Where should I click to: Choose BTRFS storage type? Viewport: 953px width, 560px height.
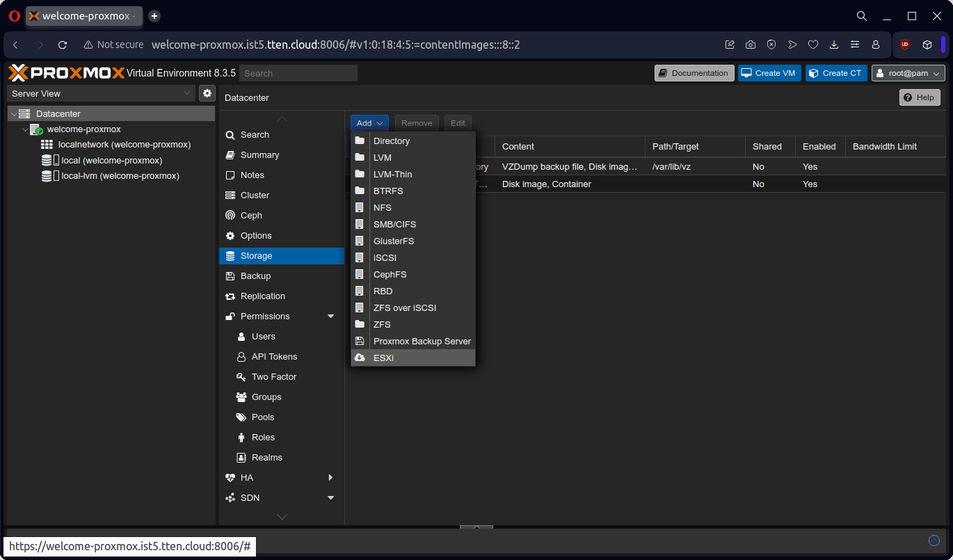[413, 191]
